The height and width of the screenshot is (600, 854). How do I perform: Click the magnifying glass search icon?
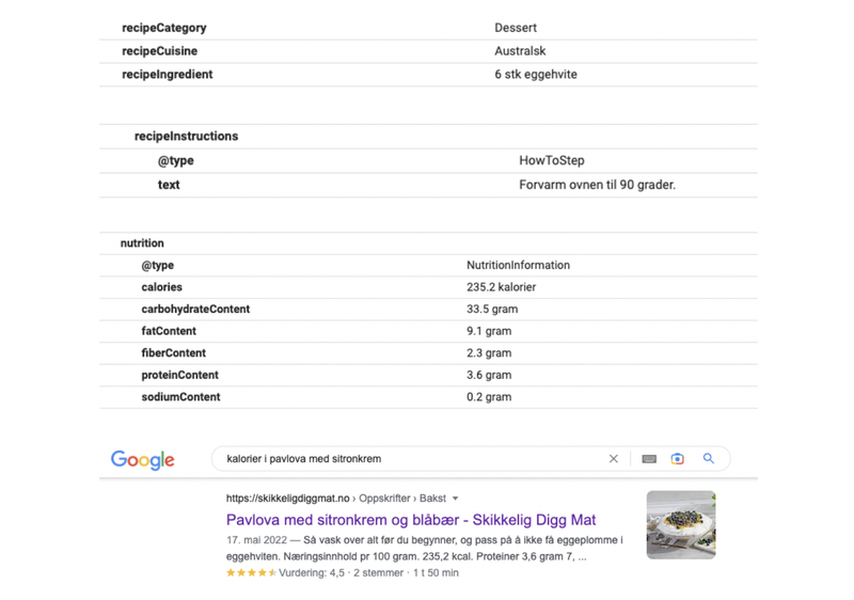click(x=709, y=459)
